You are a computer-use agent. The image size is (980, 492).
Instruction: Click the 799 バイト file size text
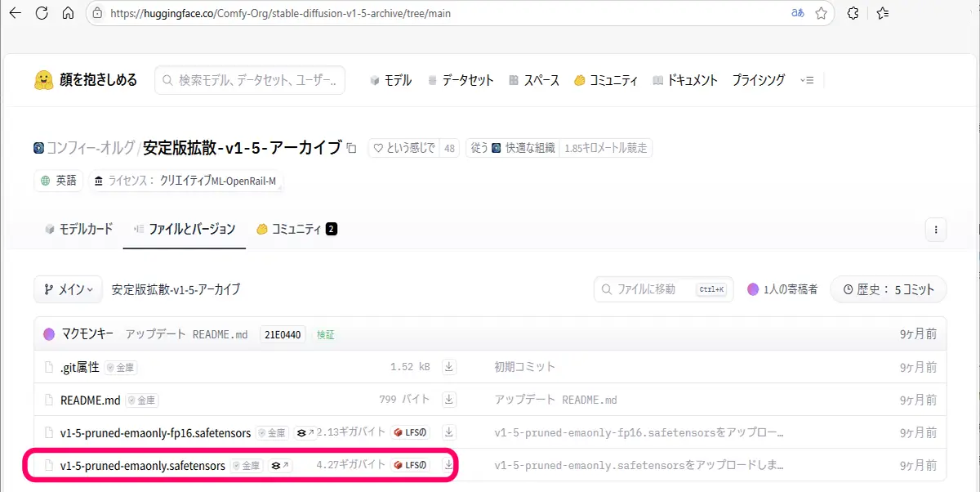[404, 400]
